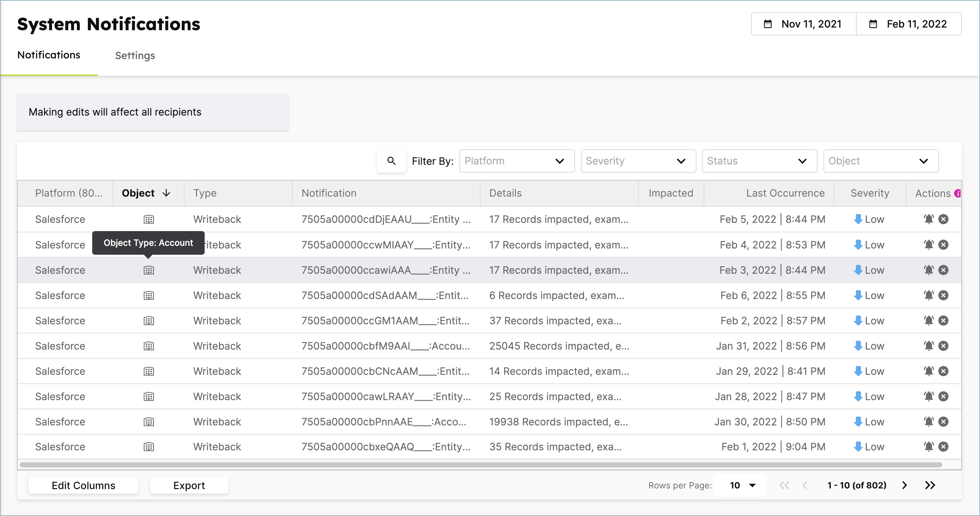980x516 pixels.
Task: Dismiss the Feb 4, 2022 notification
Action: (x=943, y=245)
